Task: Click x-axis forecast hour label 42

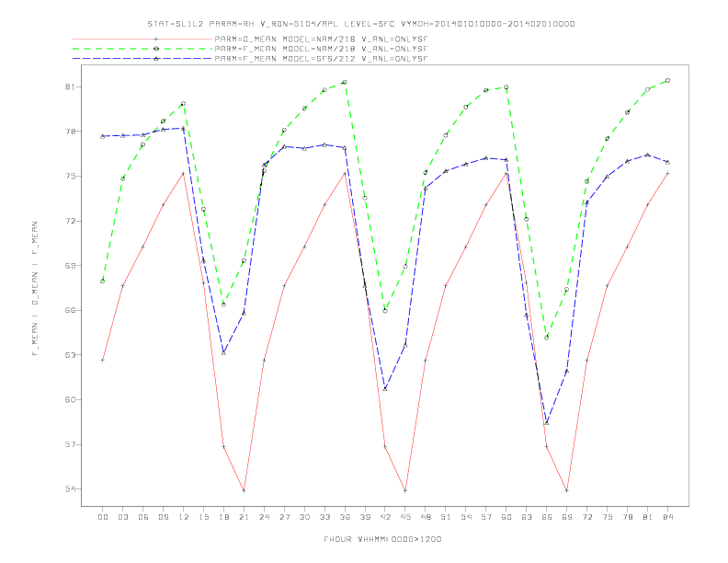Action: pos(385,517)
